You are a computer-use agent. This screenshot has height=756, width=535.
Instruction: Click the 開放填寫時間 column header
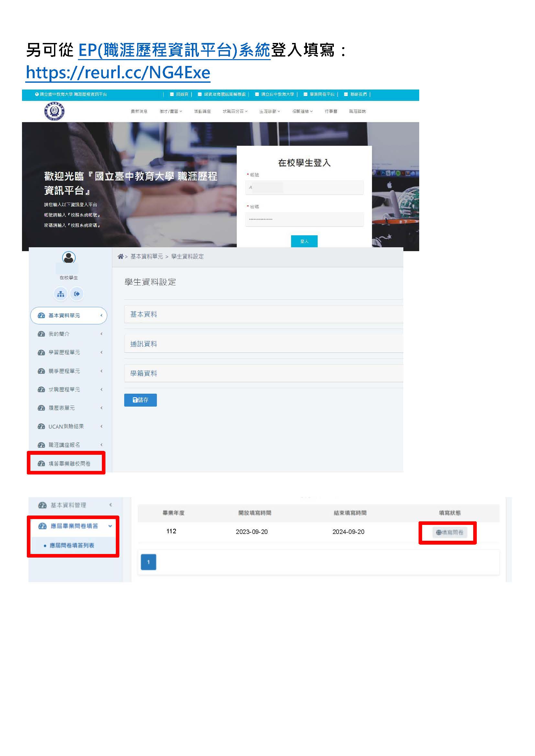point(255,513)
